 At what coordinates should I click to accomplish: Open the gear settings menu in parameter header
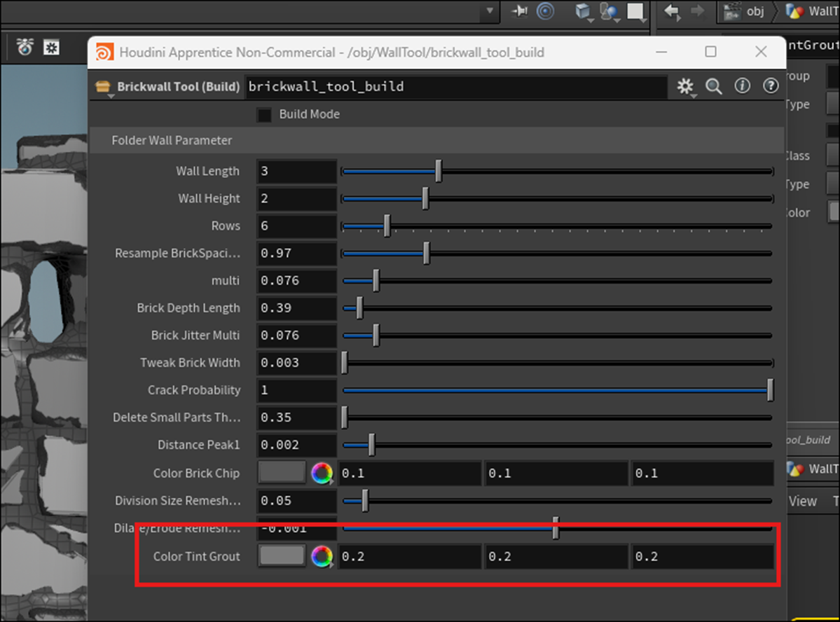click(x=684, y=86)
